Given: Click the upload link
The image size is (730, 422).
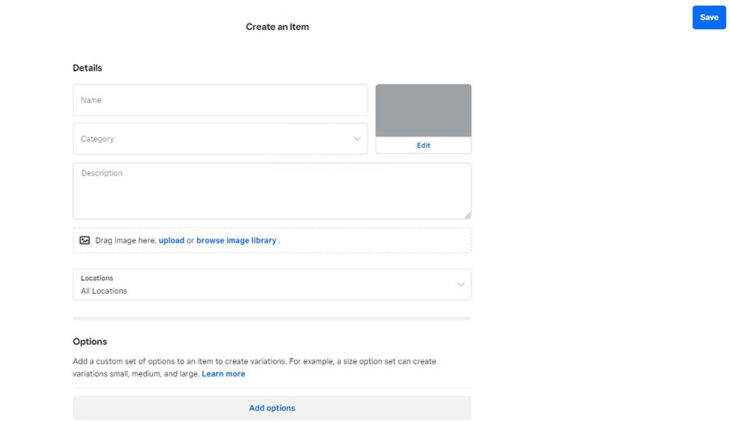Looking at the screenshot, I should (x=171, y=241).
